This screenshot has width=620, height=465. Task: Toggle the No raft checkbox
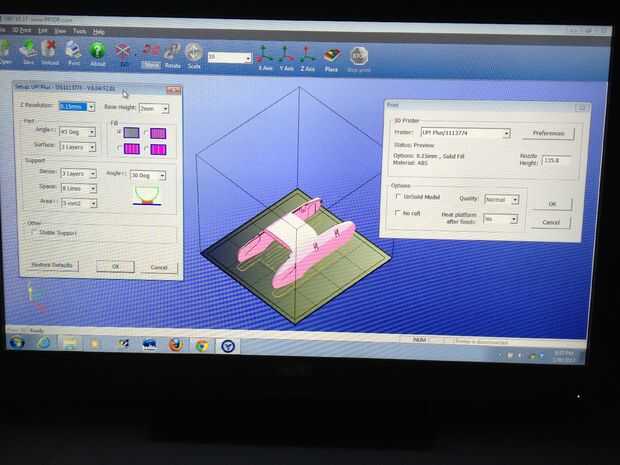pos(397,213)
